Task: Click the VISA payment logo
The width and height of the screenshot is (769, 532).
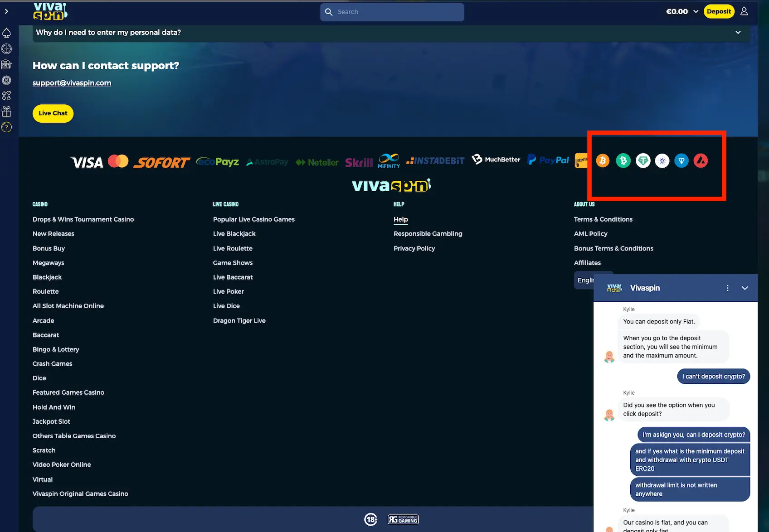Action: pyautogui.click(x=87, y=162)
